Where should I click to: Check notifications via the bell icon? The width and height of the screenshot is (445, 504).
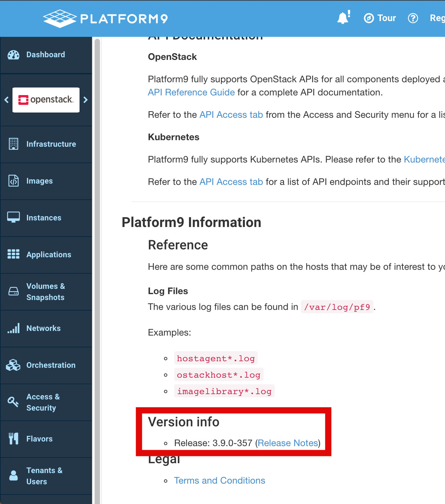click(x=343, y=18)
